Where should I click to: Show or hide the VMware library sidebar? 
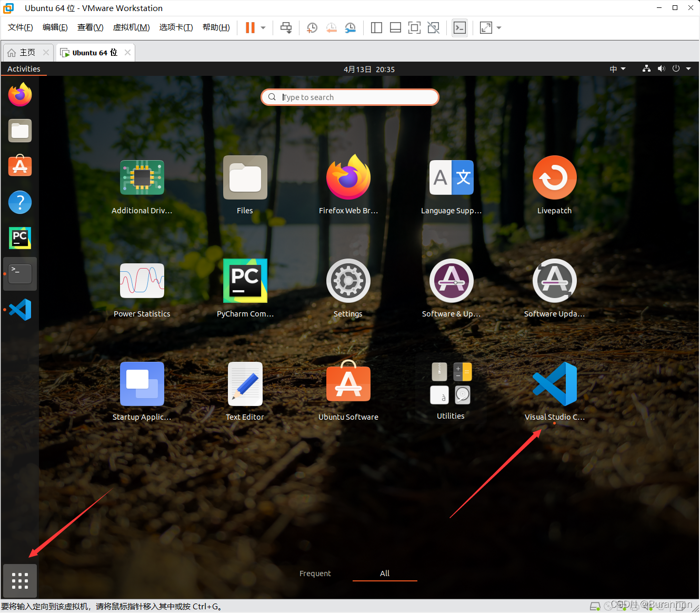click(376, 27)
